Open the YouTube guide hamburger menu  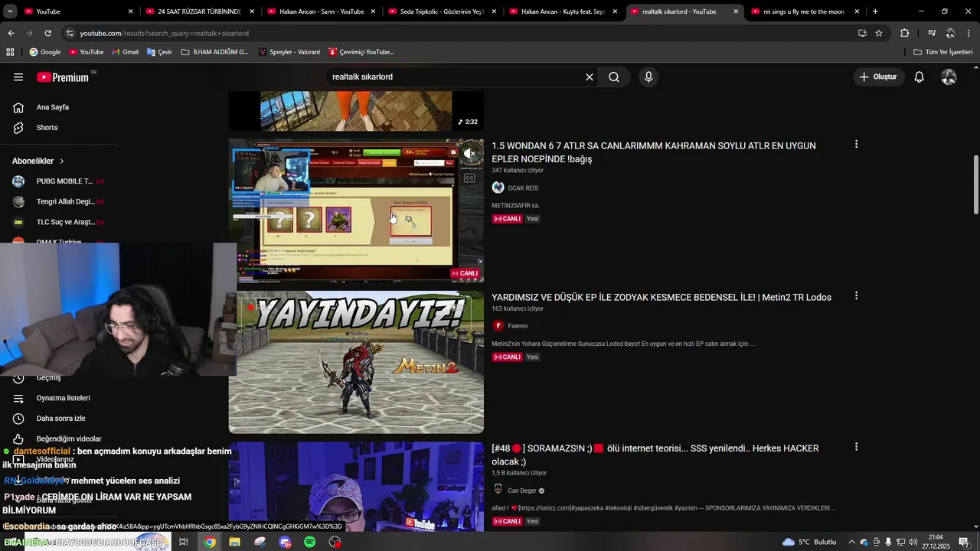click(x=18, y=77)
